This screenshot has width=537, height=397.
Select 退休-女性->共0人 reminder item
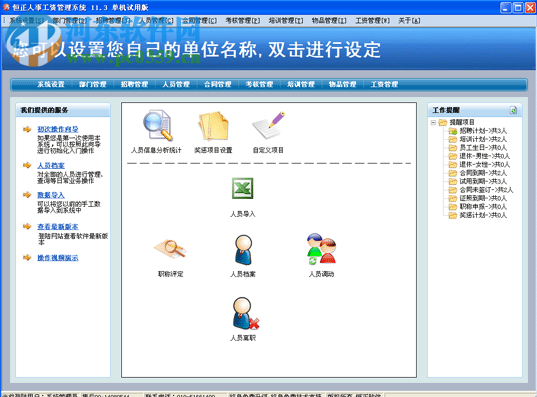pos(485,165)
